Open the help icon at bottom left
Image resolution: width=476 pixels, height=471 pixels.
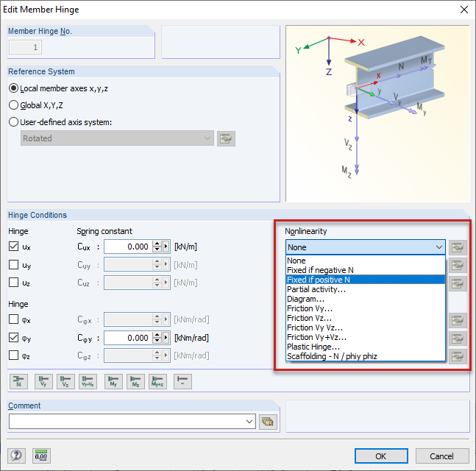pos(16,456)
